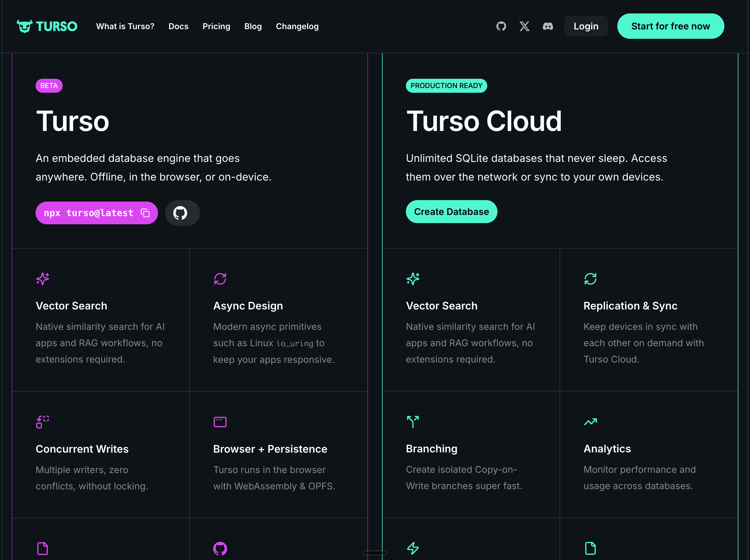Click the Concurrent Writes icon
The width and height of the screenshot is (750, 560).
[x=43, y=422]
